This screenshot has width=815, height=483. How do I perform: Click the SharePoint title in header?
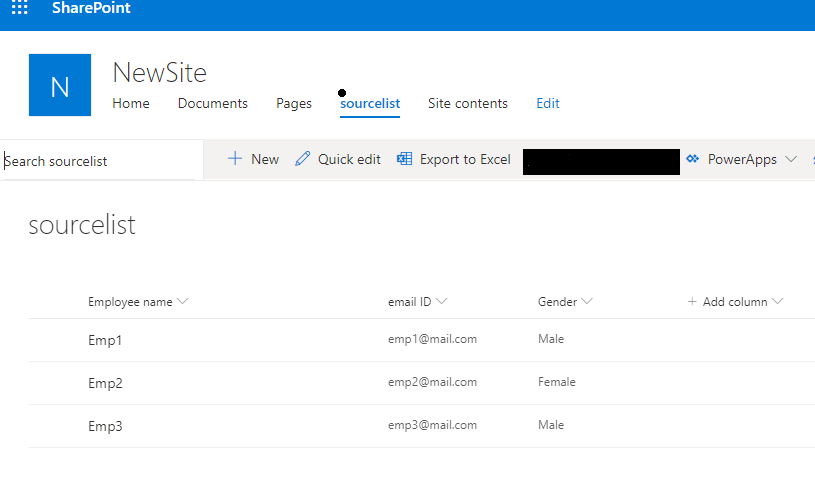tap(91, 8)
